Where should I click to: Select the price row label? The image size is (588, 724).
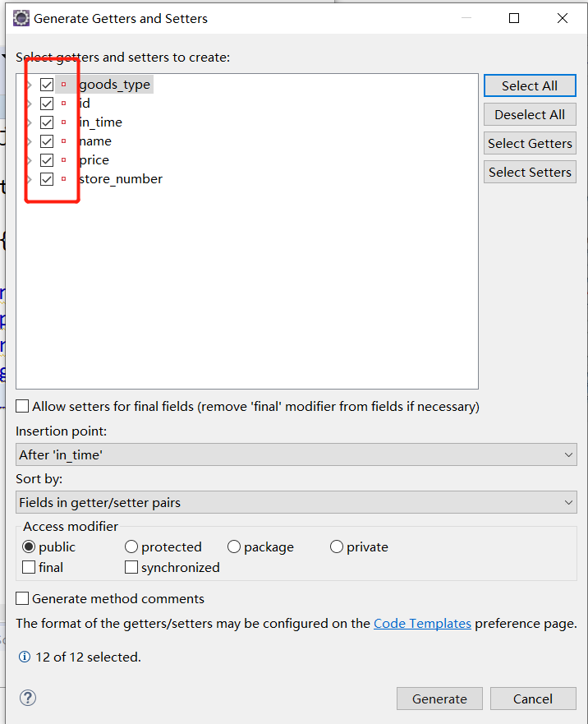[x=94, y=160]
